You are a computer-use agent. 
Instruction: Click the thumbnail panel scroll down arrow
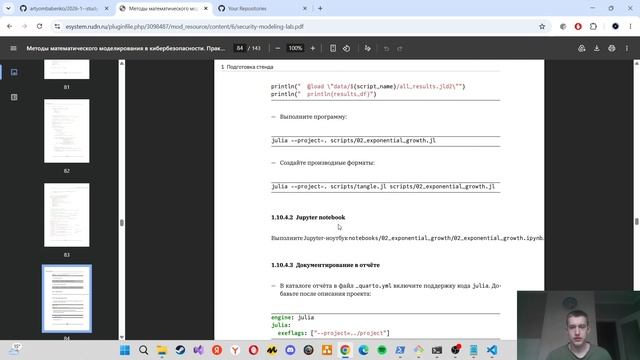(122, 337)
